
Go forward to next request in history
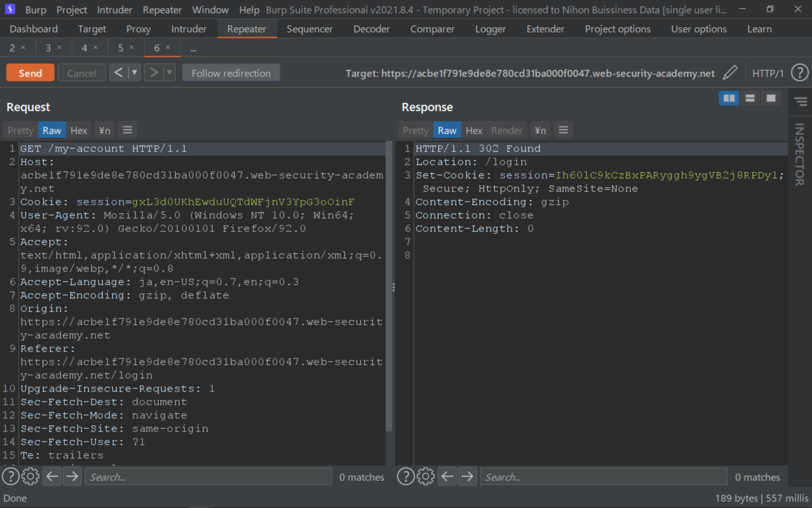pos(154,72)
